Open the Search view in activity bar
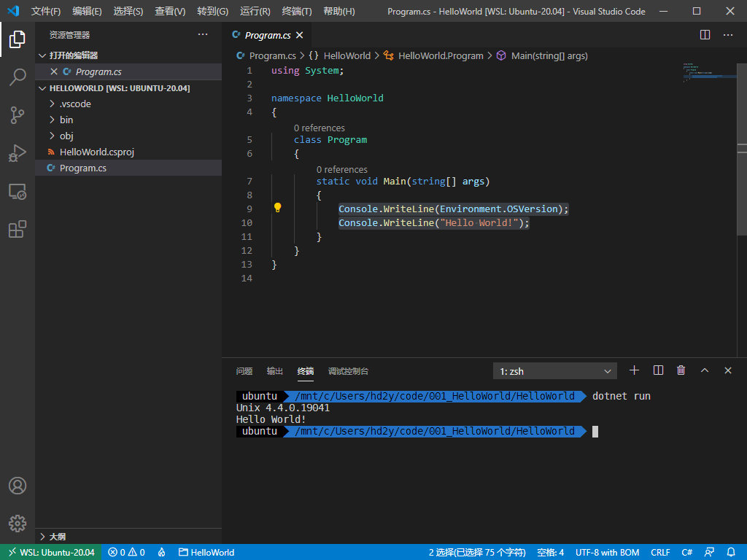Viewport: 747px width, 560px height. pos(18,77)
